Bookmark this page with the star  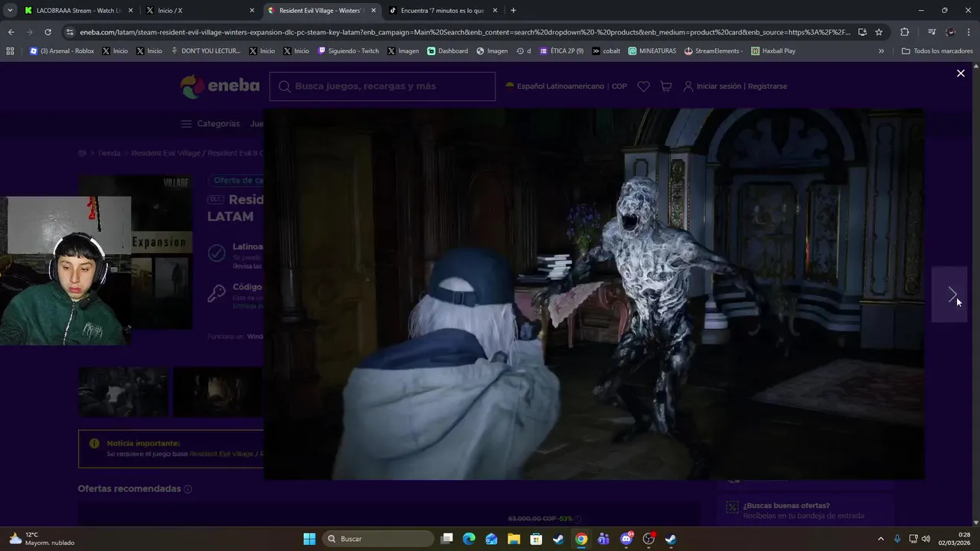coord(879,32)
